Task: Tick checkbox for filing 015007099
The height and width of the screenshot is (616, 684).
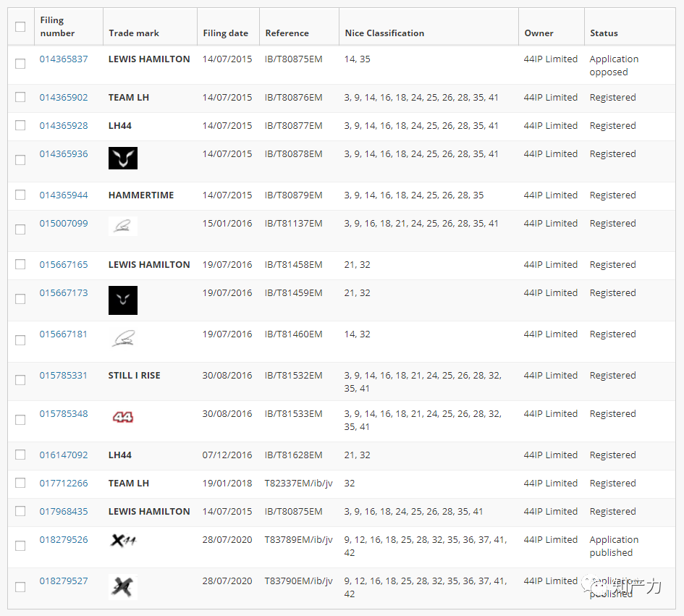Action: coord(20,229)
